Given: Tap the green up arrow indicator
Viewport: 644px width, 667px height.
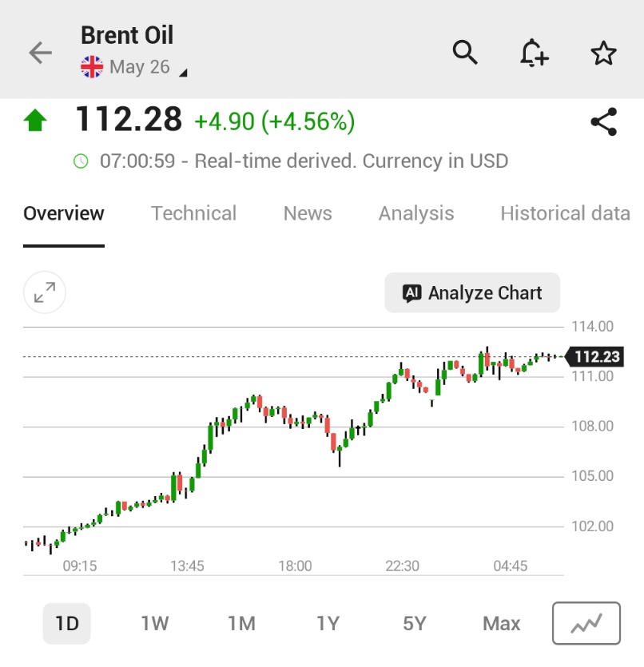Looking at the screenshot, I should 35,121.
